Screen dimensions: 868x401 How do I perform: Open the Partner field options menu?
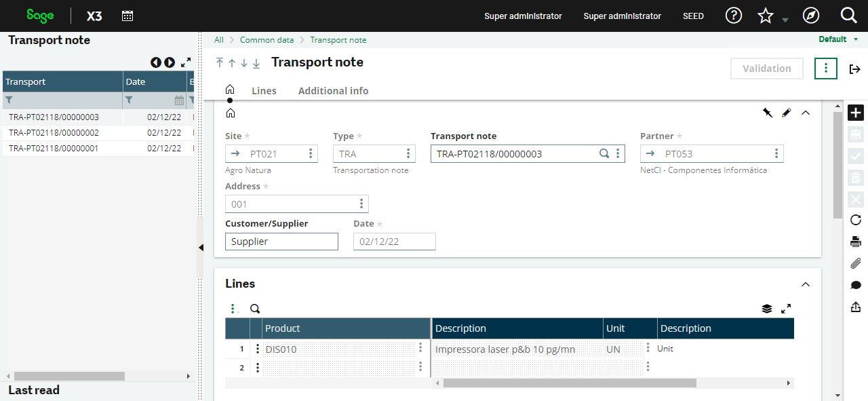point(776,153)
